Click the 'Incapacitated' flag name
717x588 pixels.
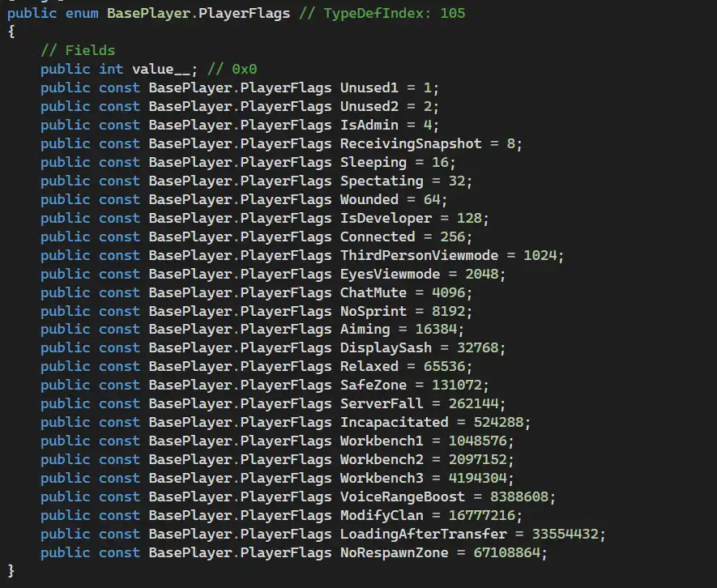coord(395,422)
